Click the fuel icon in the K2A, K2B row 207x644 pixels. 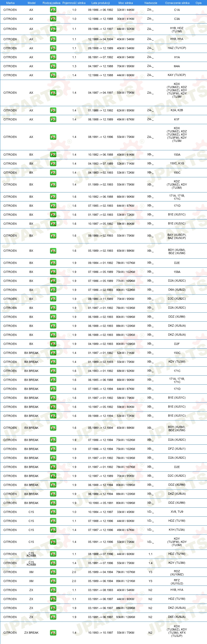click(x=53, y=110)
